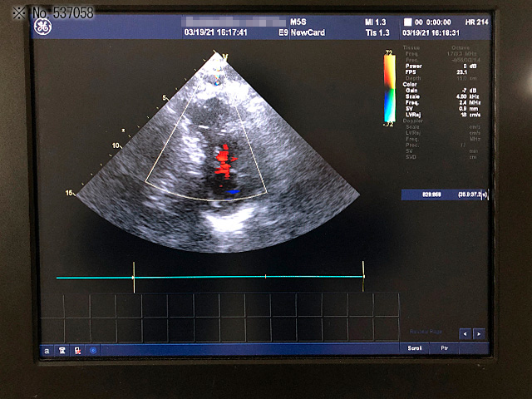Click the 'HR 214' heart rate readout

pyautogui.click(x=476, y=22)
